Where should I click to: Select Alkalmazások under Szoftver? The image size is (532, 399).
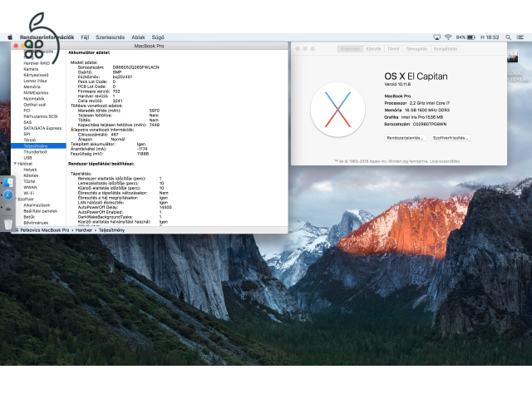coord(37,205)
